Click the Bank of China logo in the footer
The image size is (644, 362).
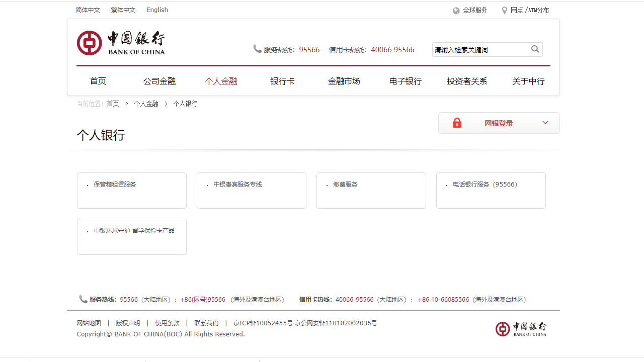click(521, 328)
